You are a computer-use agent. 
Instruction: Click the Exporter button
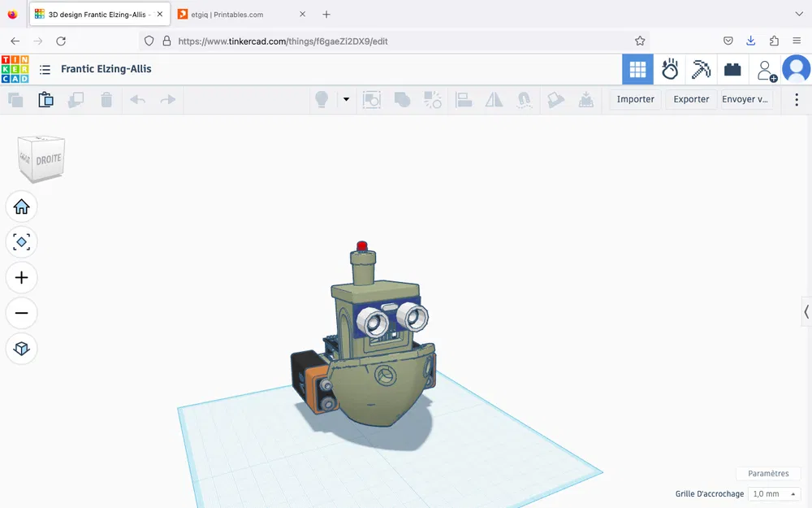tap(690, 98)
